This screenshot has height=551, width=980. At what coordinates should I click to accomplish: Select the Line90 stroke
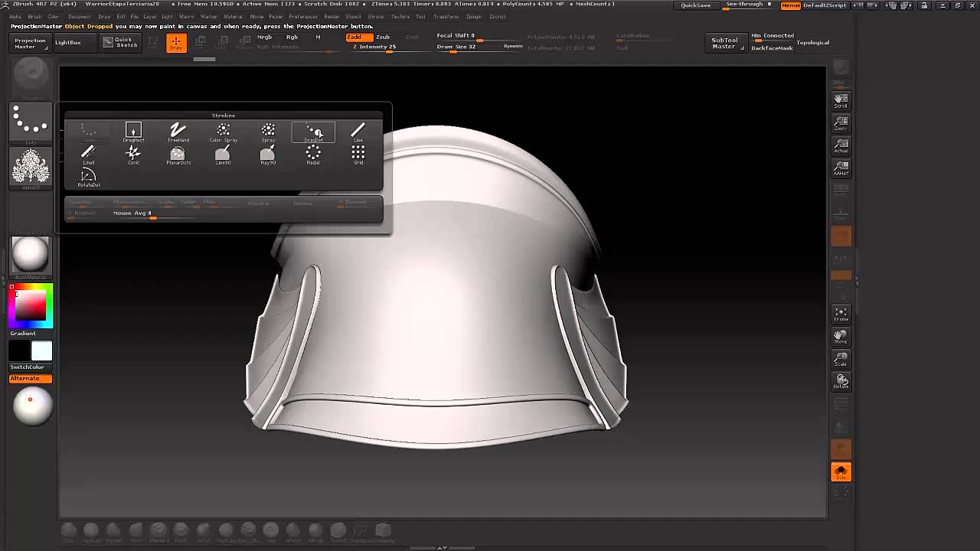[x=224, y=155]
